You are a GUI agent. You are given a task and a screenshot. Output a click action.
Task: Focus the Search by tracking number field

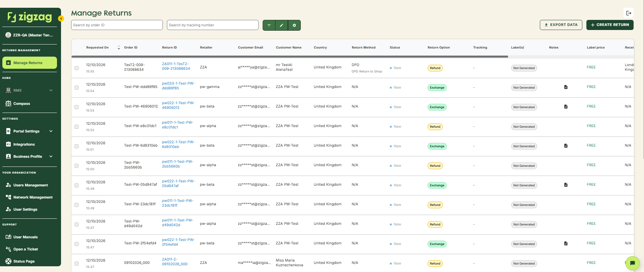tap(213, 25)
